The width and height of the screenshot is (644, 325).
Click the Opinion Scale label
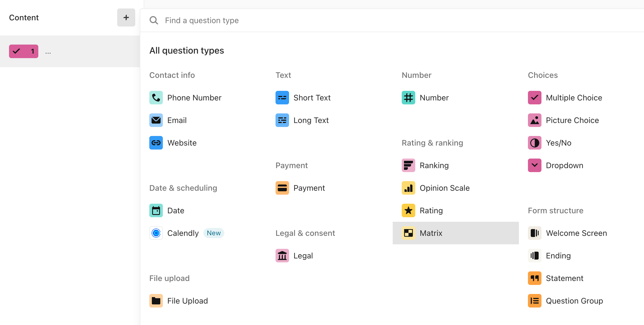point(445,188)
